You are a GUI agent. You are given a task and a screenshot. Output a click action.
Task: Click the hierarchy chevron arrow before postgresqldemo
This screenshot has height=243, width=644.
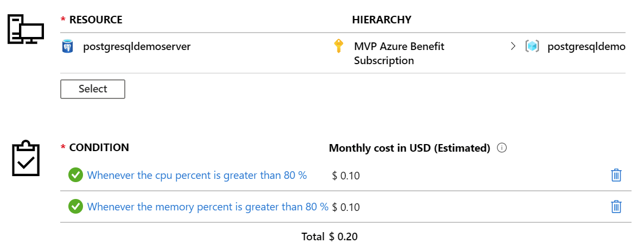click(513, 47)
